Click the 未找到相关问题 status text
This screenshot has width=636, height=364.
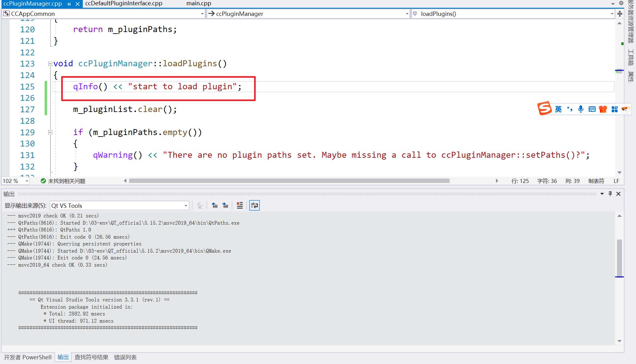click(67, 181)
